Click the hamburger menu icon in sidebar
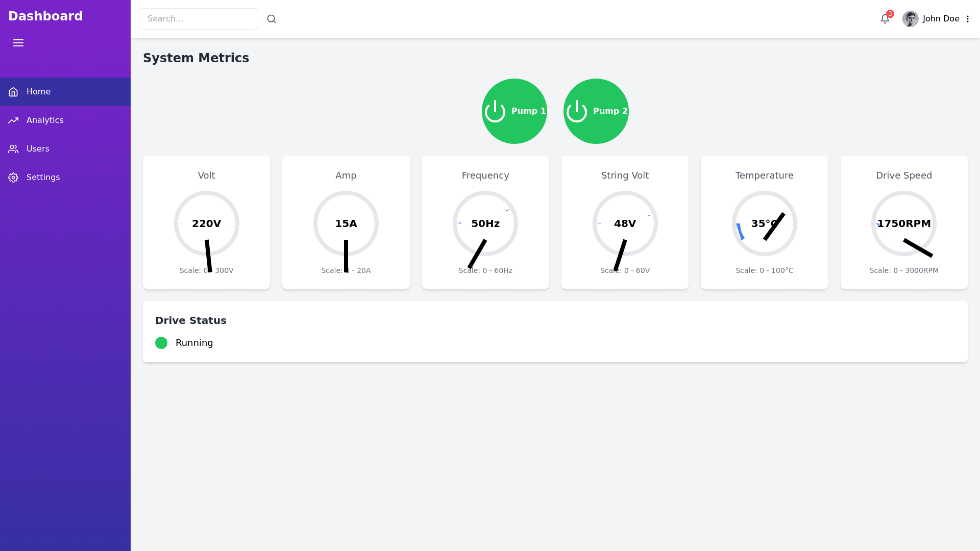Image resolution: width=980 pixels, height=551 pixels. click(18, 43)
